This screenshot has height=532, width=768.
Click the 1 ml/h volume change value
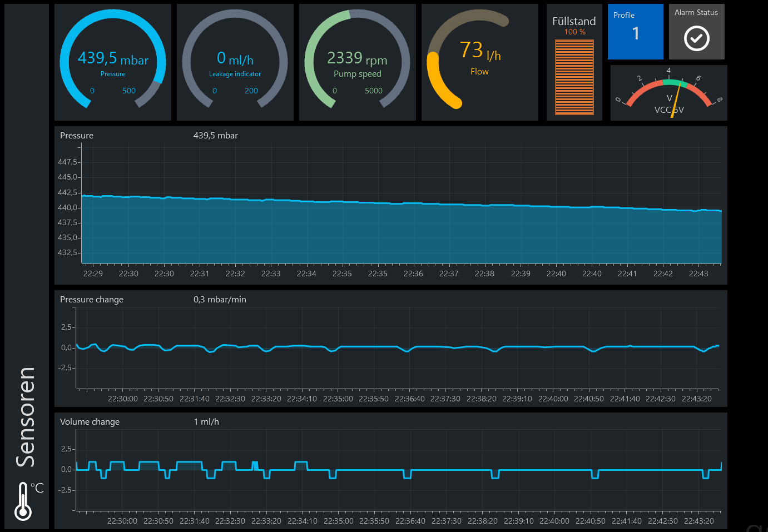206,422
